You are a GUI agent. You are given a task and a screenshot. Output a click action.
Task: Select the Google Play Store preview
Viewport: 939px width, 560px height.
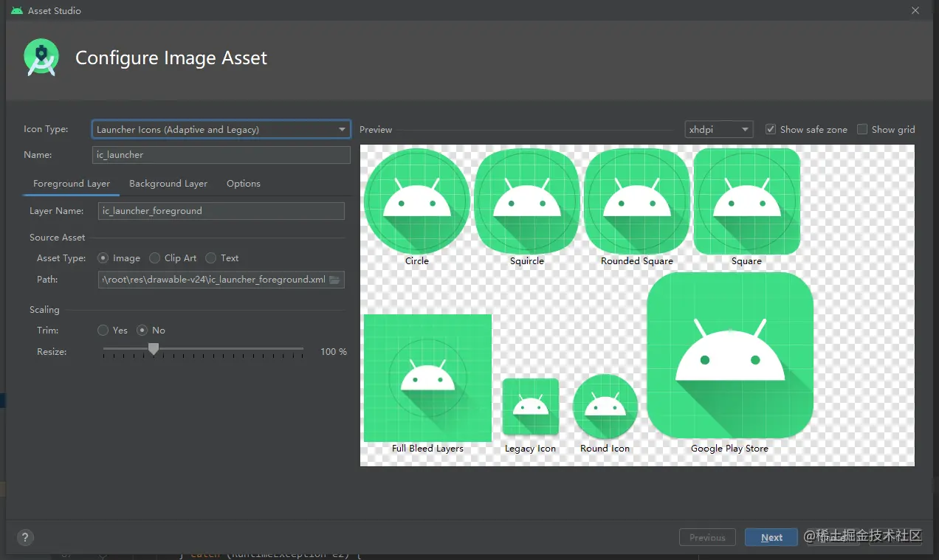pos(730,355)
